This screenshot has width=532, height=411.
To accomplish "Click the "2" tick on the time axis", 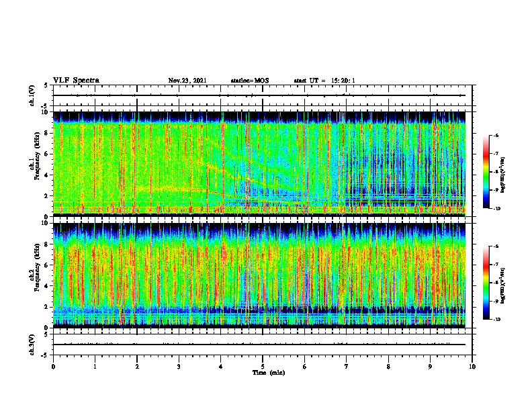I will click(x=137, y=367).
